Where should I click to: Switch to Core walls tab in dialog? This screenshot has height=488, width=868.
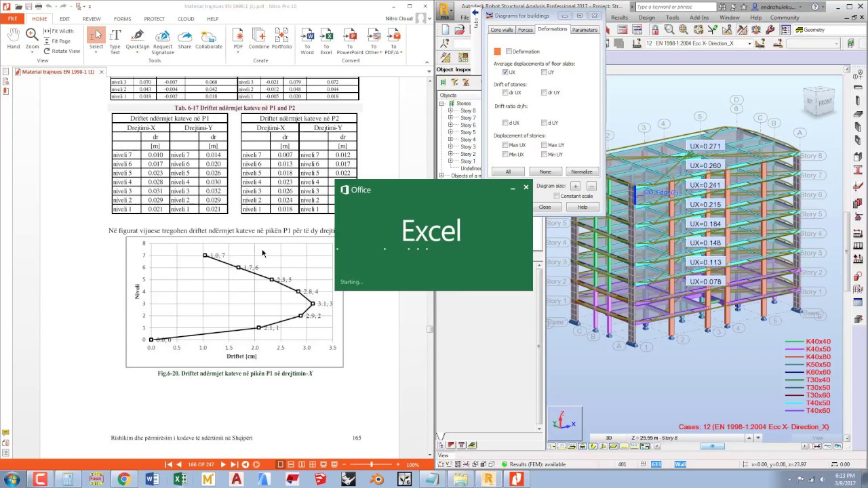[x=502, y=30]
